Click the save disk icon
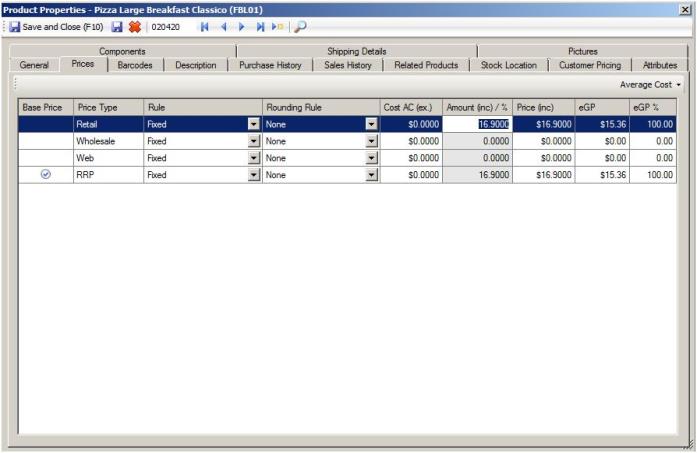Screen dimensions: 697x453 [x=117, y=27]
